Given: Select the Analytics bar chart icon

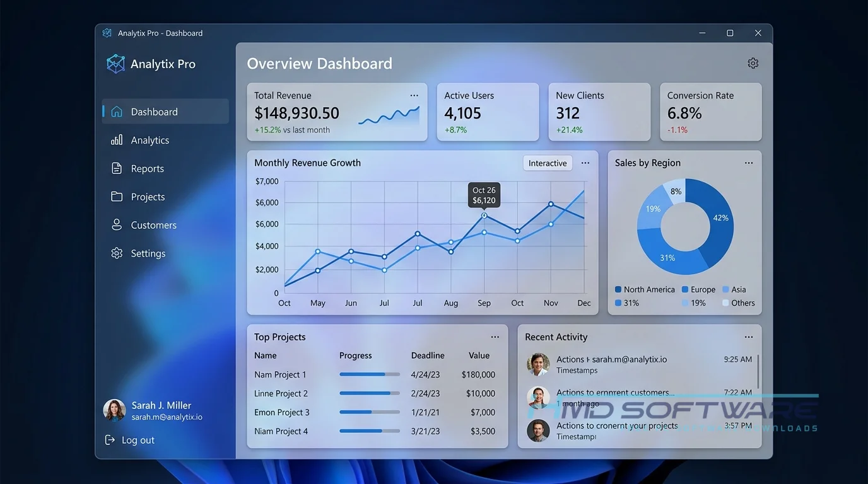Looking at the screenshot, I should [x=117, y=140].
